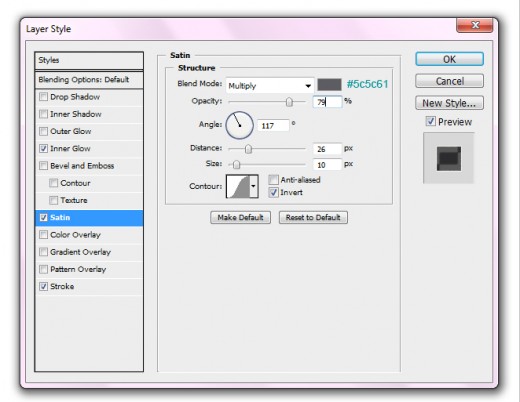
Task: Tick the Outer Glow checkbox
Action: [43, 131]
